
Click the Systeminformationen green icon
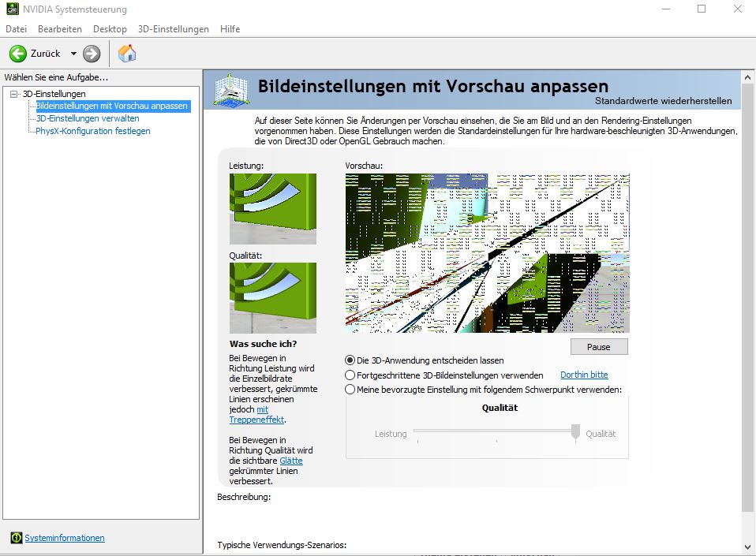17,538
